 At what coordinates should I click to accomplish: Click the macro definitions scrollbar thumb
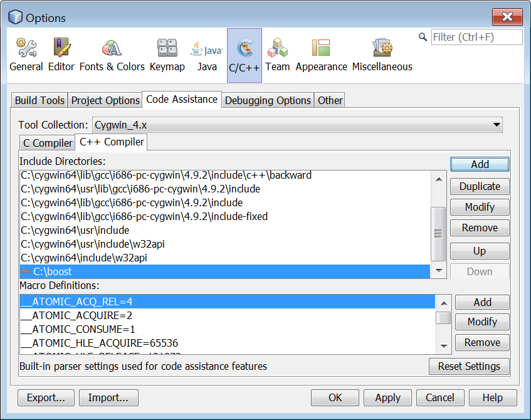pyautogui.click(x=443, y=318)
